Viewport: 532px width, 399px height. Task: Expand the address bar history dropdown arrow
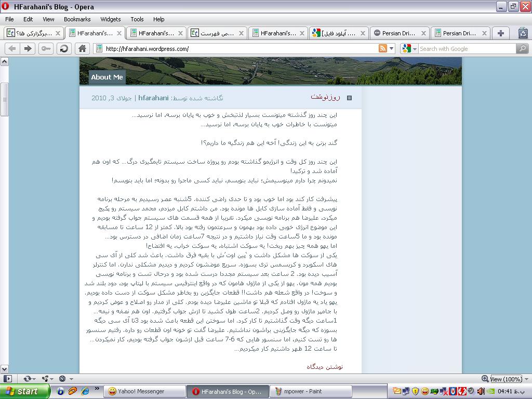[392, 48]
